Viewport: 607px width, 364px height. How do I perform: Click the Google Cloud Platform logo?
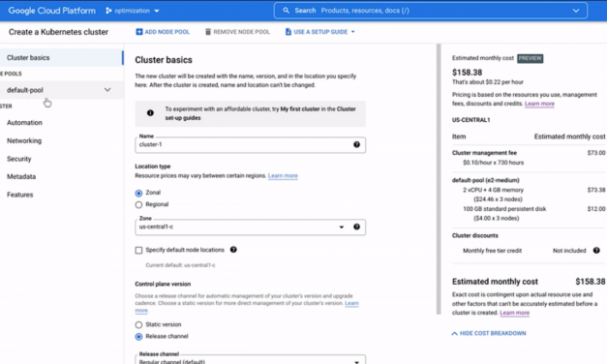[x=52, y=11]
